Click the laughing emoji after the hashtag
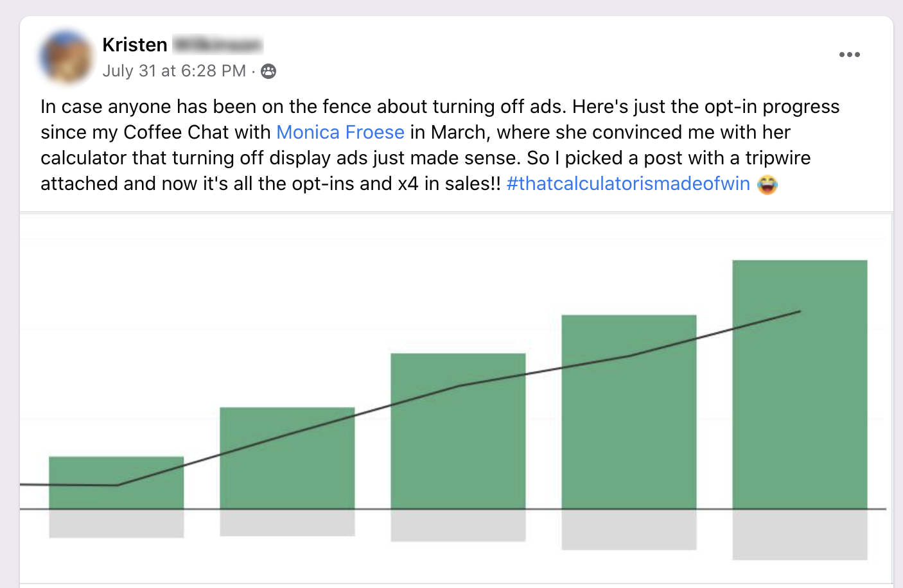 767,184
